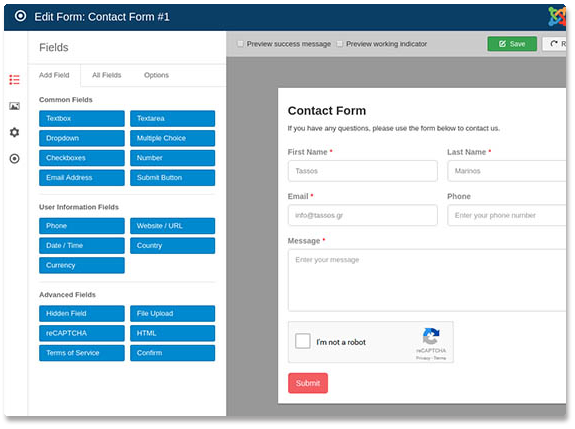
Task: Click the Convert Forms logo in header
Action: [x=21, y=16]
